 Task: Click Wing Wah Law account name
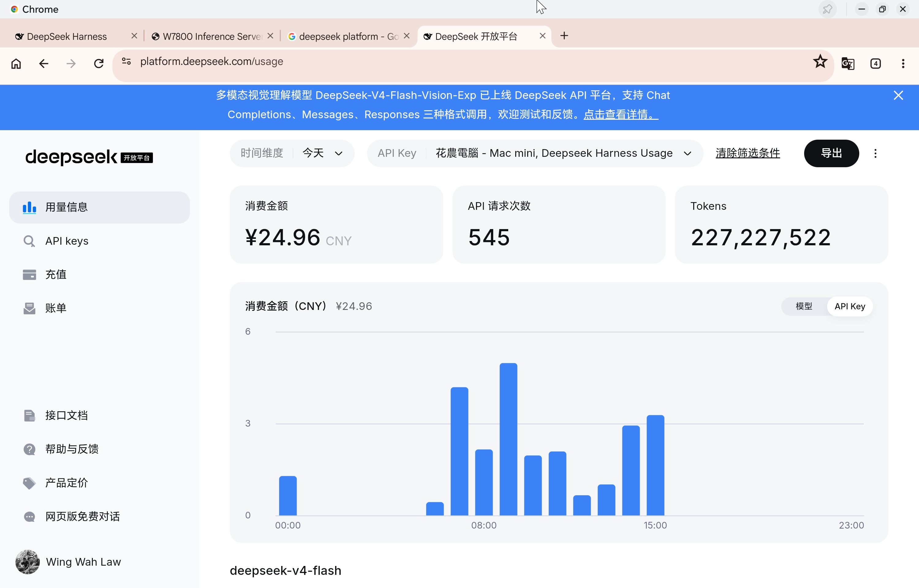(x=84, y=562)
